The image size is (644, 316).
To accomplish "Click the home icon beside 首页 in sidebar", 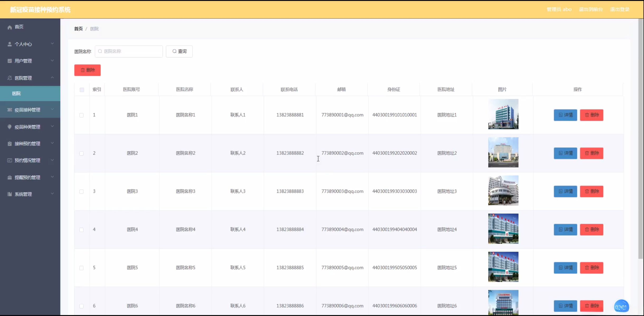I will pos(10,27).
